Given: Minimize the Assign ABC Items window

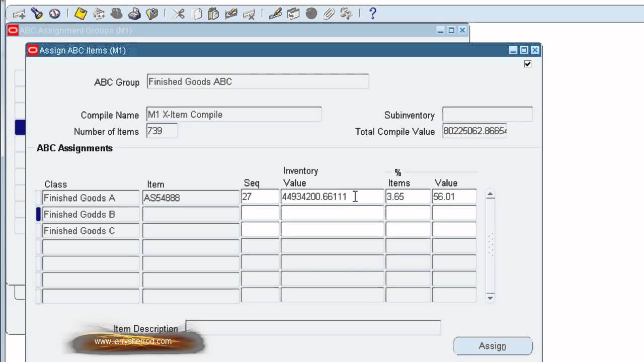Looking at the screenshot, I should tap(513, 50).
